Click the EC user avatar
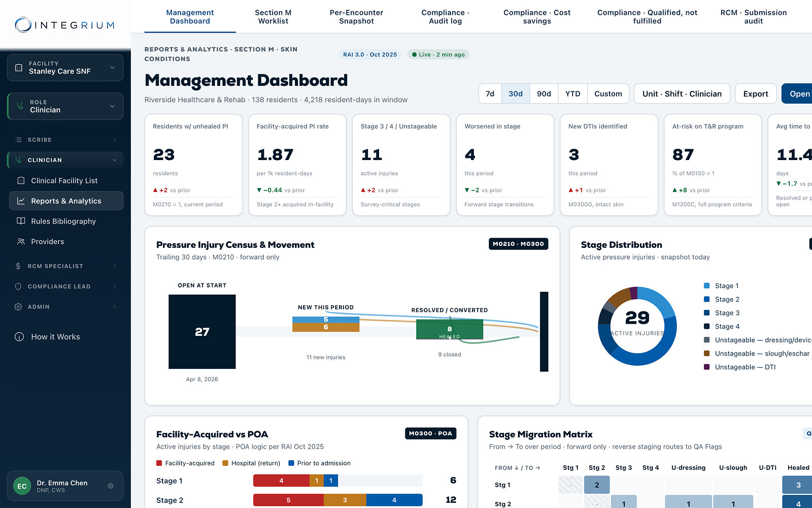The width and height of the screenshot is (812, 508). pyautogui.click(x=22, y=486)
